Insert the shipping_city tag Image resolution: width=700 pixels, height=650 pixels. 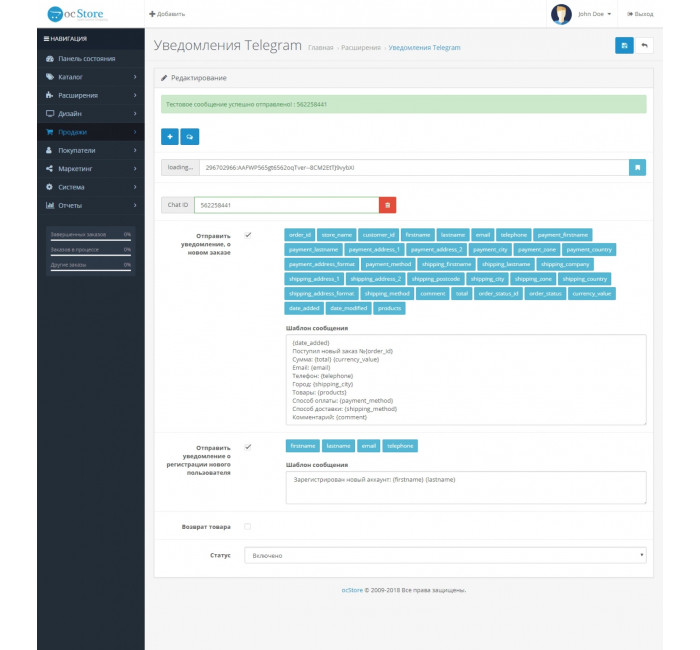(x=487, y=279)
